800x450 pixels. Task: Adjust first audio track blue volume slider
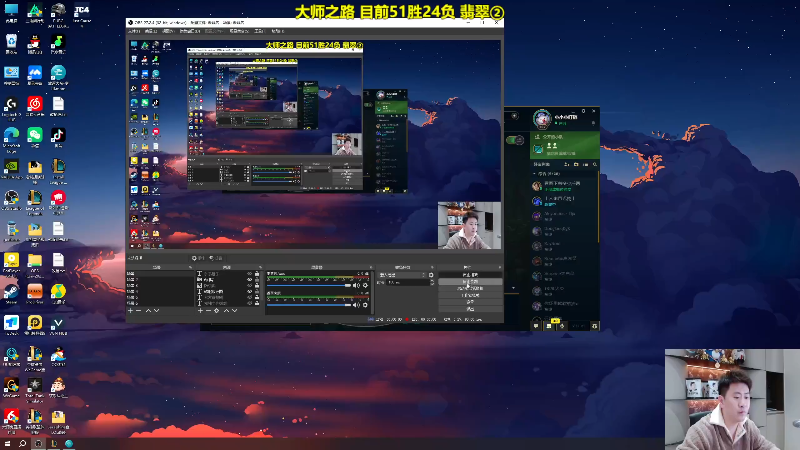tap(309, 285)
